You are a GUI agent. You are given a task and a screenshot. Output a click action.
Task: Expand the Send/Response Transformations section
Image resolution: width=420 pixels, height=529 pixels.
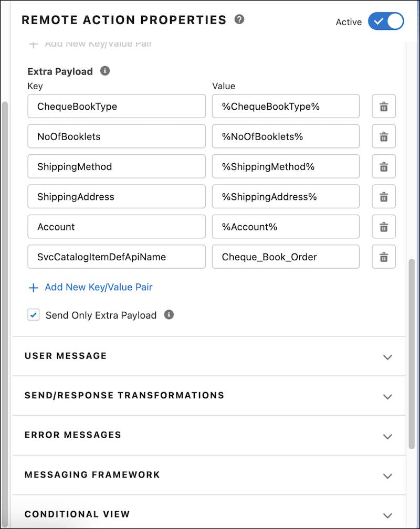[387, 396]
